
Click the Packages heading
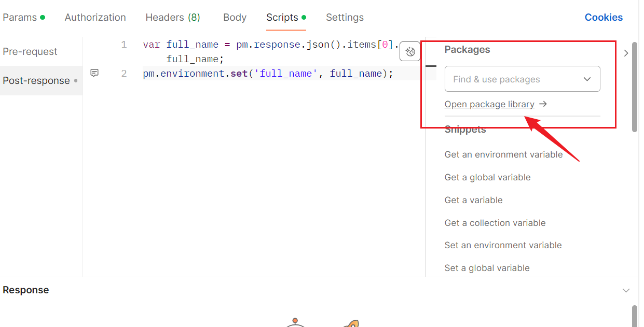[467, 50]
